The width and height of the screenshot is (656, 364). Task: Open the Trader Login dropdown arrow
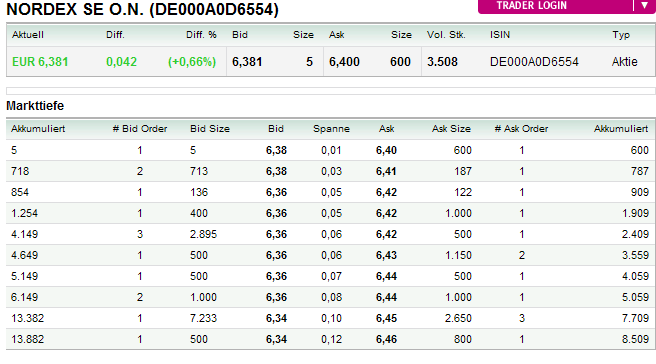tap(645, 5)
